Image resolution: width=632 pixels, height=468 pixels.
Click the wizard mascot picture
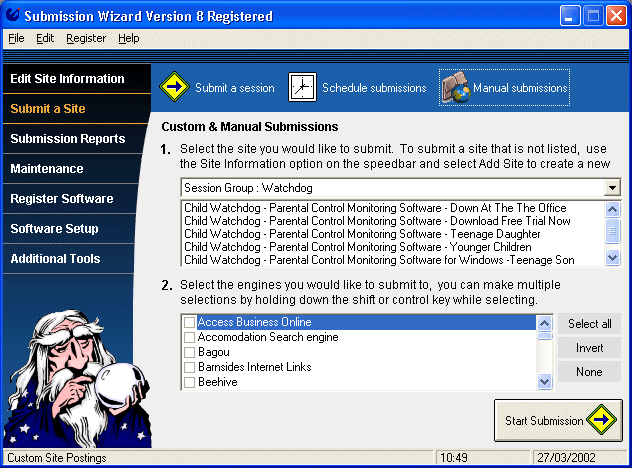(x=77, y=378)
